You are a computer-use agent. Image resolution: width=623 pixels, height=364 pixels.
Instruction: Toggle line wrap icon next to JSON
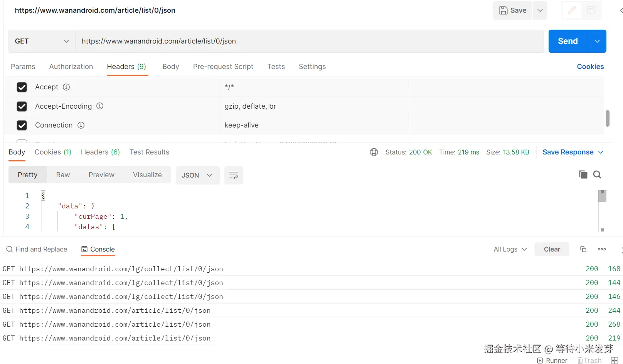tap(234, 175)
